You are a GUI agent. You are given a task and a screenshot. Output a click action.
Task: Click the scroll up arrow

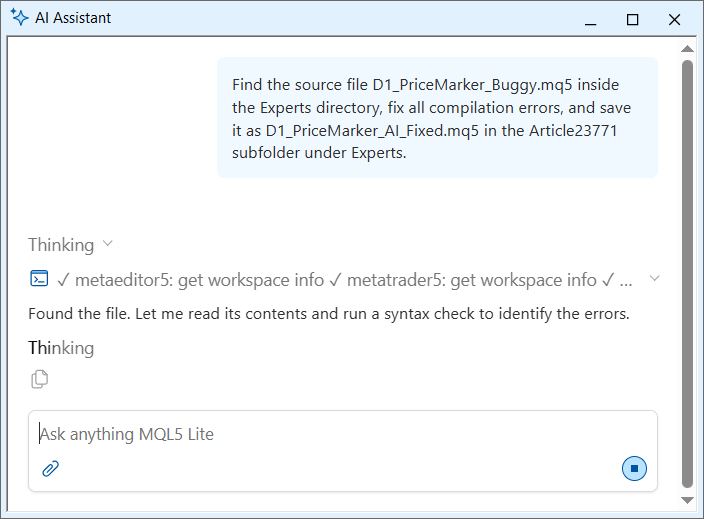click(x=687, y=48)
